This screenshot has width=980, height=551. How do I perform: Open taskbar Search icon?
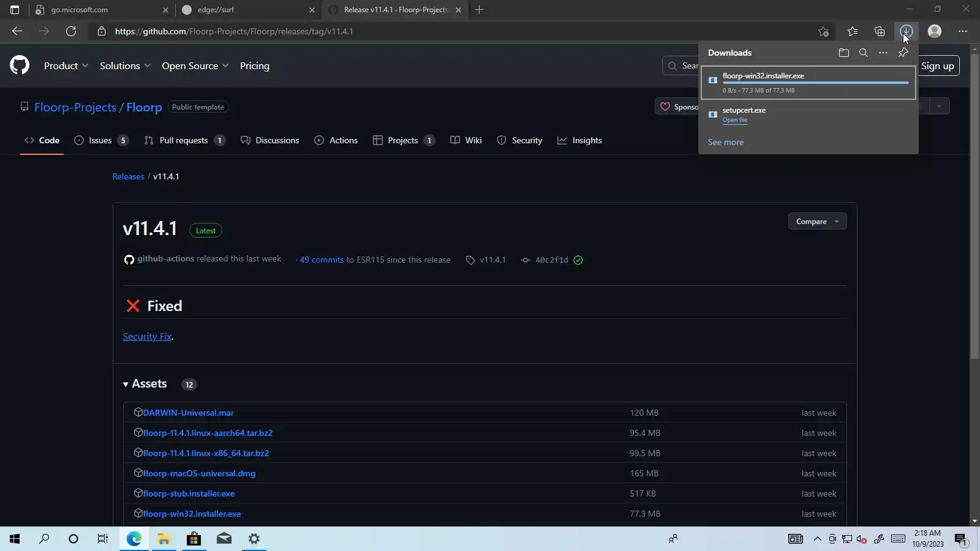point(44,539)
